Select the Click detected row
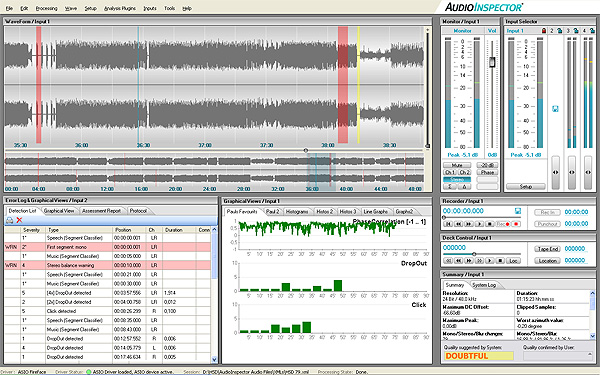This screenshot has height=375, width=600. pyautogui.click(x=108, y=311)
